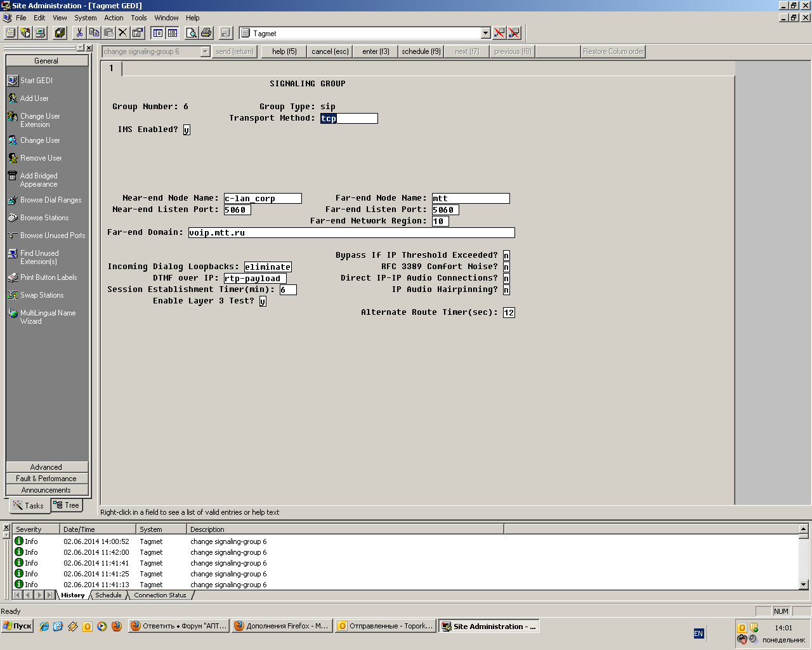The height and width of the screenshot is (650, 812).
Task: Click the Delete X toolbar icon
Action: pyautogui.click(x=123, y=33)
